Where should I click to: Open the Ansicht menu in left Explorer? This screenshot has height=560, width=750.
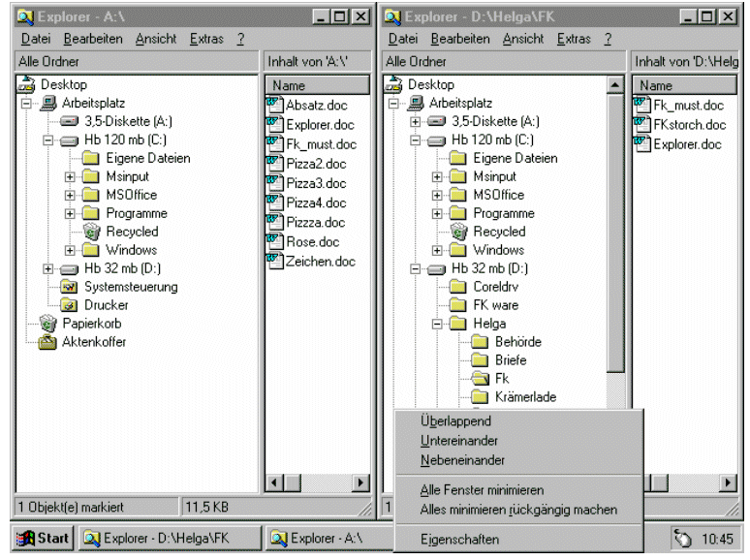156,40
